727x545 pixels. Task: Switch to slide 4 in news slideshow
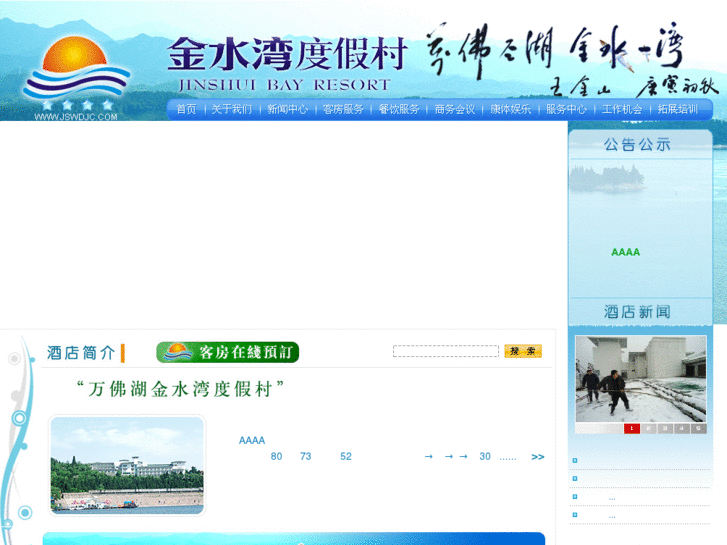click(x=682, y=429)
